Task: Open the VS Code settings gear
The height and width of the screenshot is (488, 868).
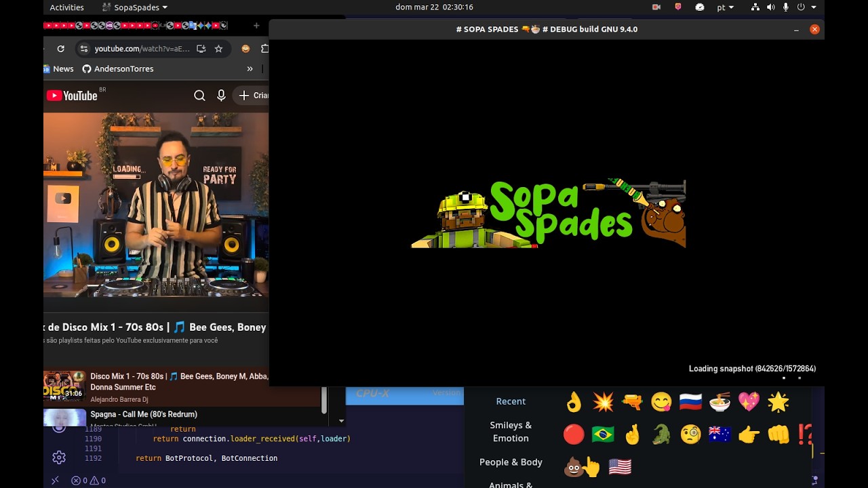Action: coord(59,457)
